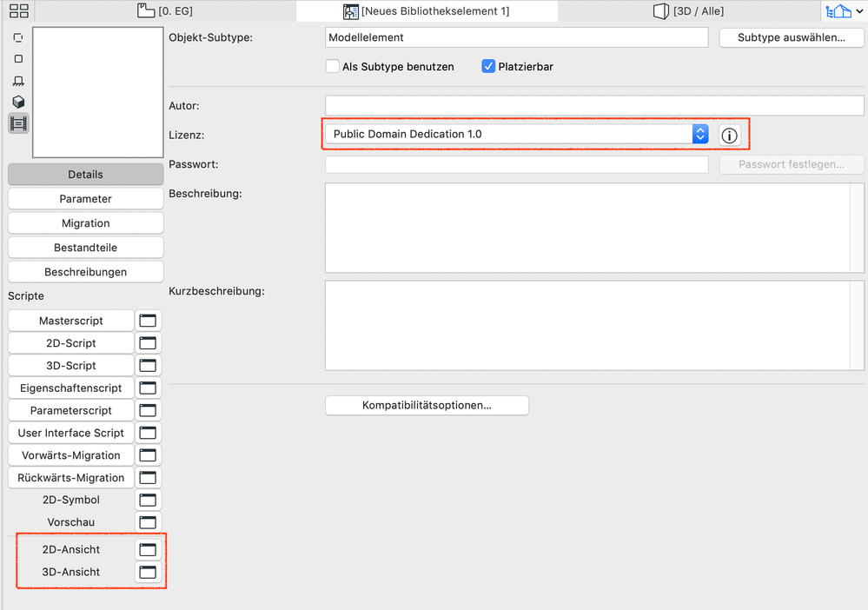Switch to the [0. EG] floor plan tab
Screen dimensions: 868x610
click(x=165, y=10)
